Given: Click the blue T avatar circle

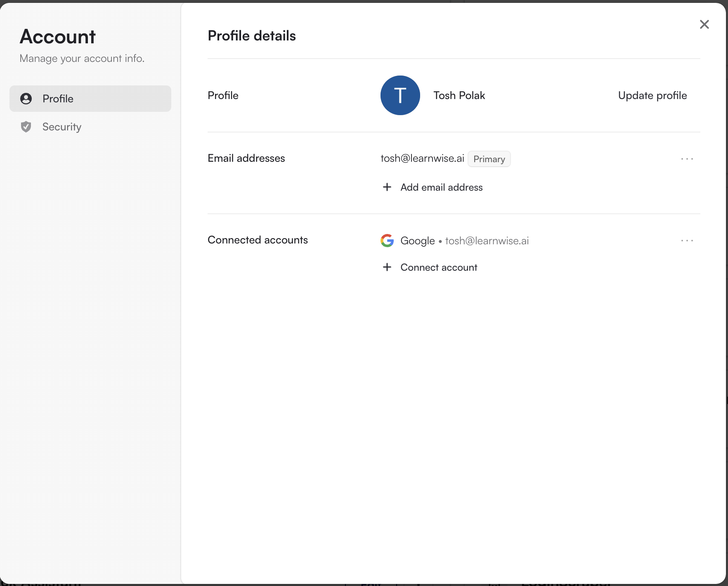Looking at the screenshot, I should tap(400, 95).
